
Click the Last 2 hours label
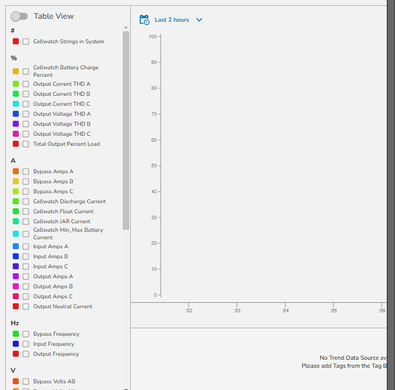(172, 20)
